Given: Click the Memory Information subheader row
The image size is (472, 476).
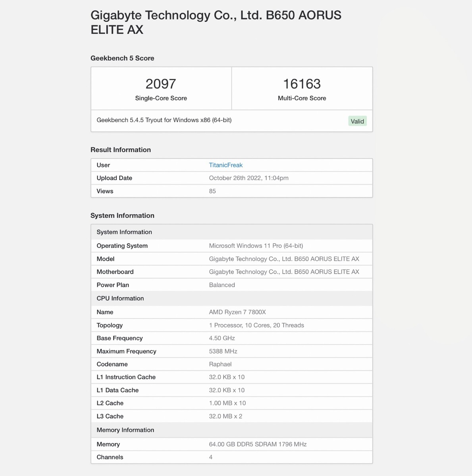Looking at the screenshot, I should [232, 430].
